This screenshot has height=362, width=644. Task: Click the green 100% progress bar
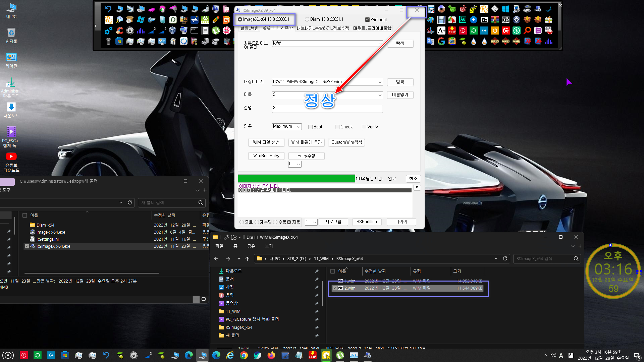(296, 179)
